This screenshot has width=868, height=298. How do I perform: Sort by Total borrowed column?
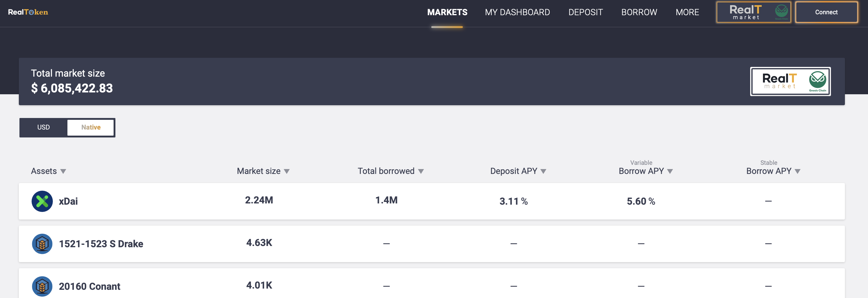click(x=391, y=171)
